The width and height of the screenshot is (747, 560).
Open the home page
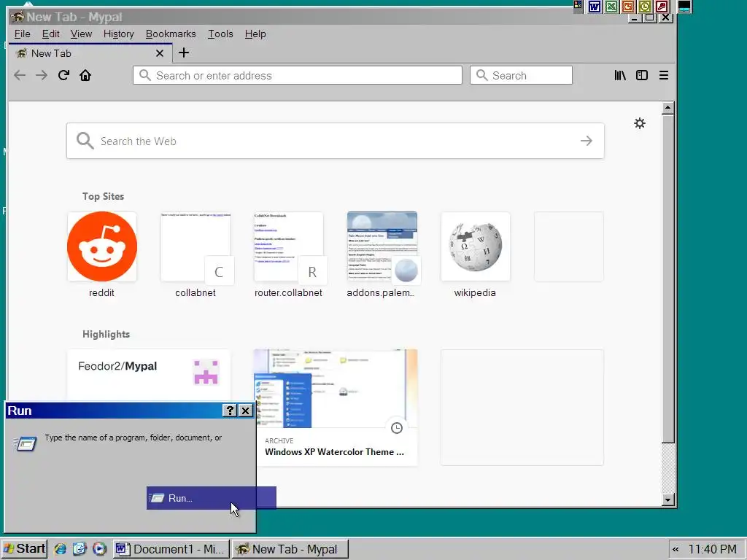pyautogui.click(x=85, y=75)
